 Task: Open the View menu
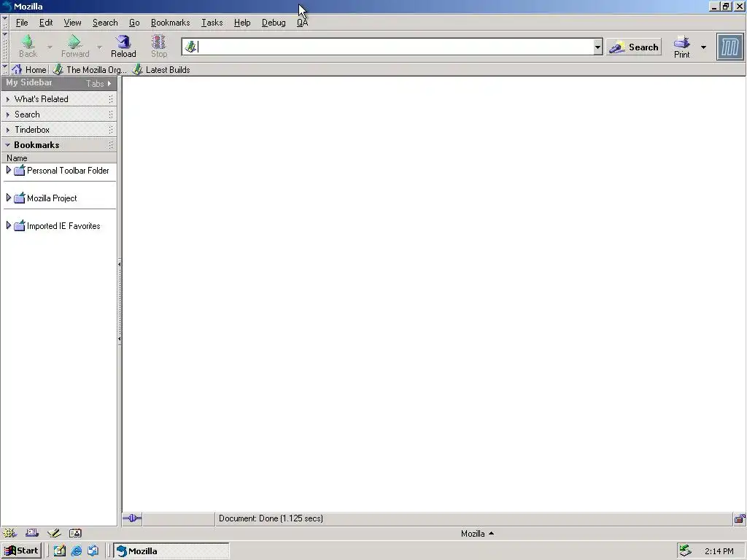pyautogui.click(x=72, y=23)
